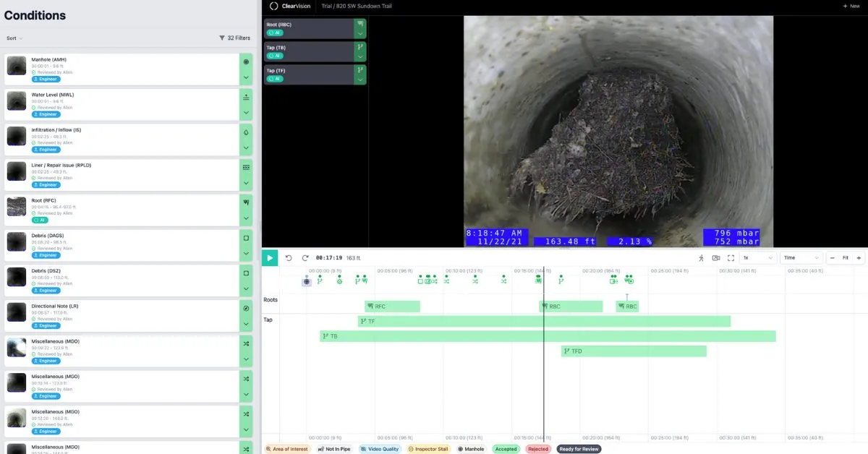Click the AI badge on Root (RFC) card
Viewport: 868px width, 454px height.
[x=39, y=220]
